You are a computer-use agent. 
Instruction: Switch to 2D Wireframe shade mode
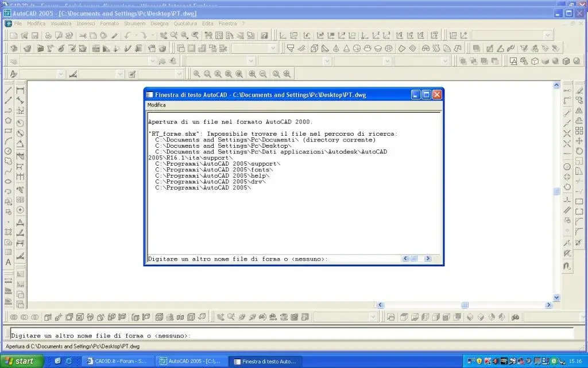coord(513,61)
